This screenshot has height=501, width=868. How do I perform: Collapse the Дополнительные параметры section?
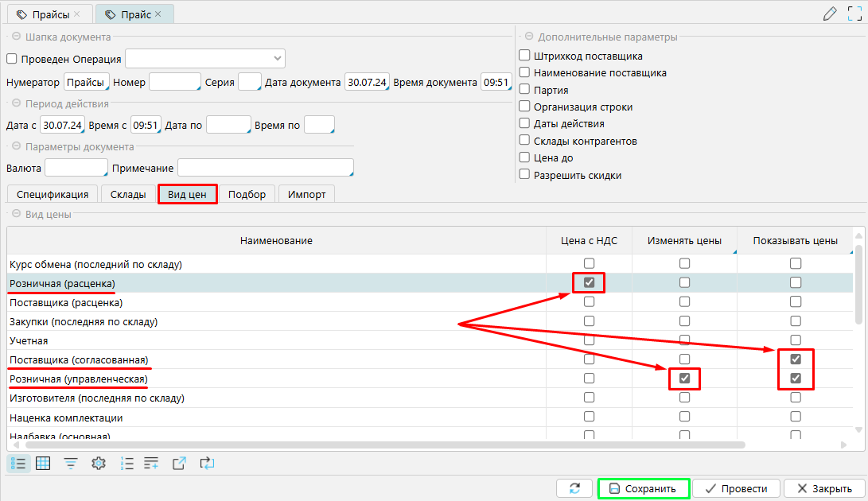[527, 37]
